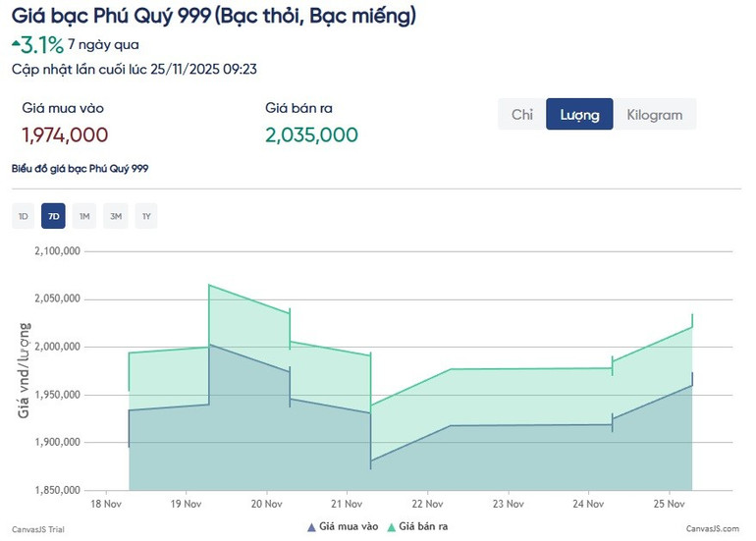Visit the CanvasJS.com credit link
This screenshot has height=541, width=756.
[714, 528]
